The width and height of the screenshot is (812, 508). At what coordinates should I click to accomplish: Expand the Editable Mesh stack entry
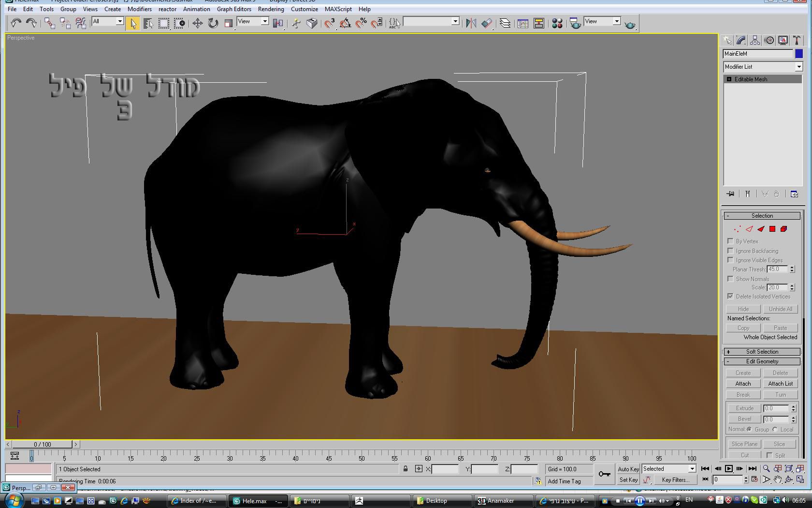pos(729,79)
